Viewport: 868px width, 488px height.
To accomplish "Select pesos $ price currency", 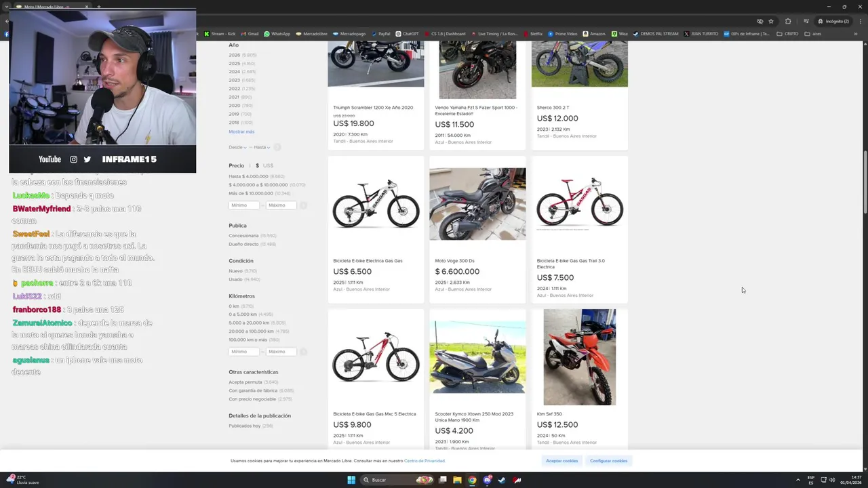I will click(x=257, y=165).
